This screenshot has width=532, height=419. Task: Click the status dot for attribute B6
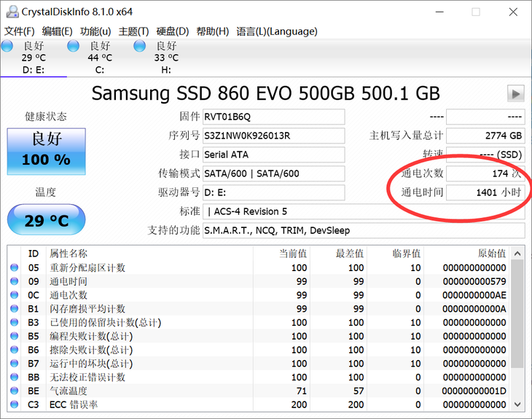point(15,350)
